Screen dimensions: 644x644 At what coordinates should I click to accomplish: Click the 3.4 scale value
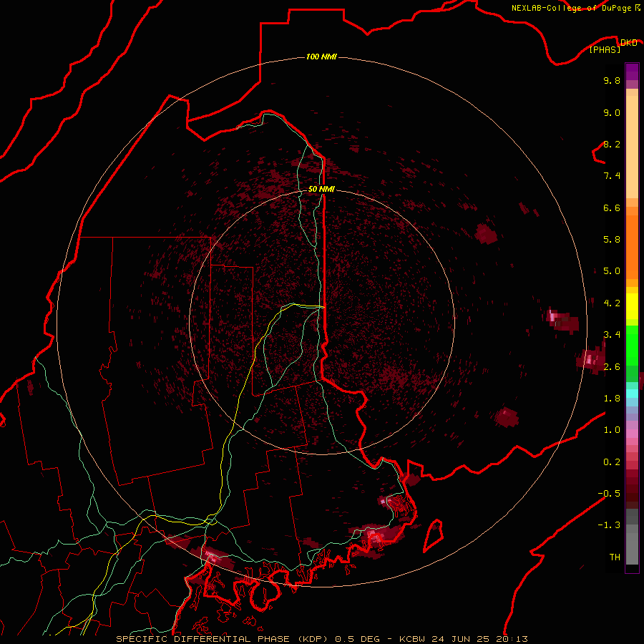[612, 334]
